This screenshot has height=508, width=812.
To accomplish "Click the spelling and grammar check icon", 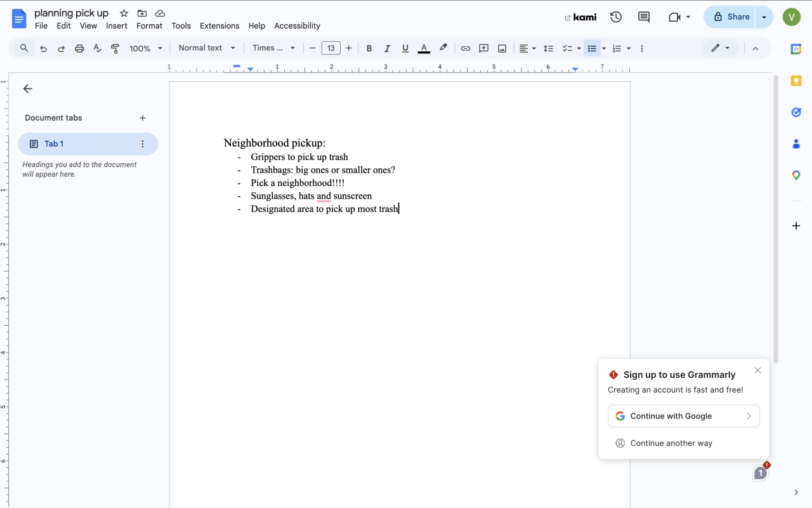I will tap(97, 48).
